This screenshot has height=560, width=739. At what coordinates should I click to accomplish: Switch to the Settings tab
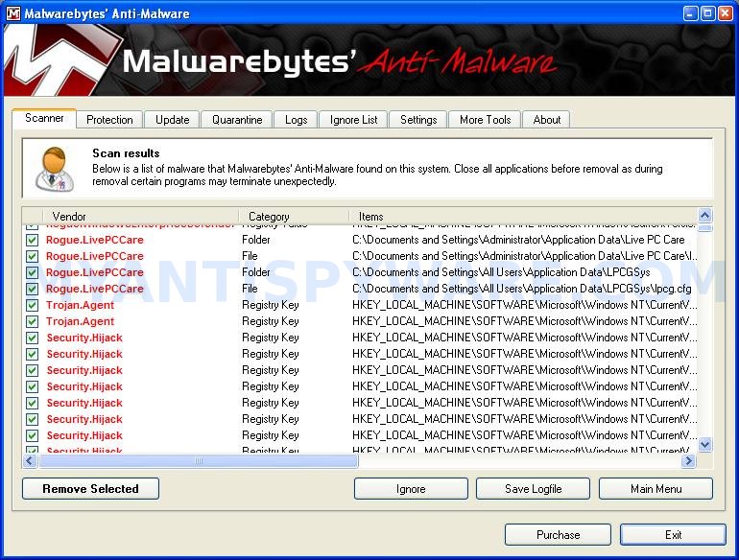click(418, 120)
